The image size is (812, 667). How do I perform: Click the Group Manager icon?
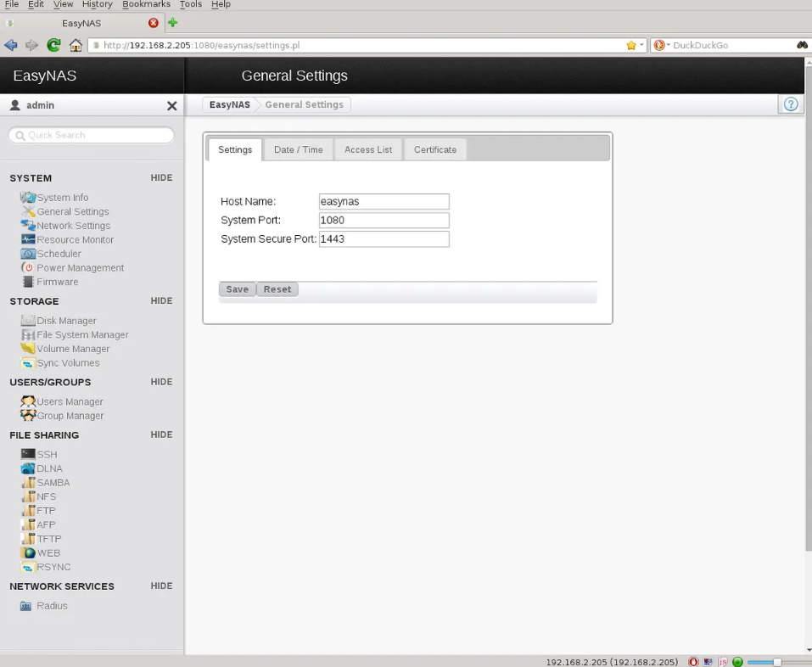pyautogui.click(x=28, y=415)
